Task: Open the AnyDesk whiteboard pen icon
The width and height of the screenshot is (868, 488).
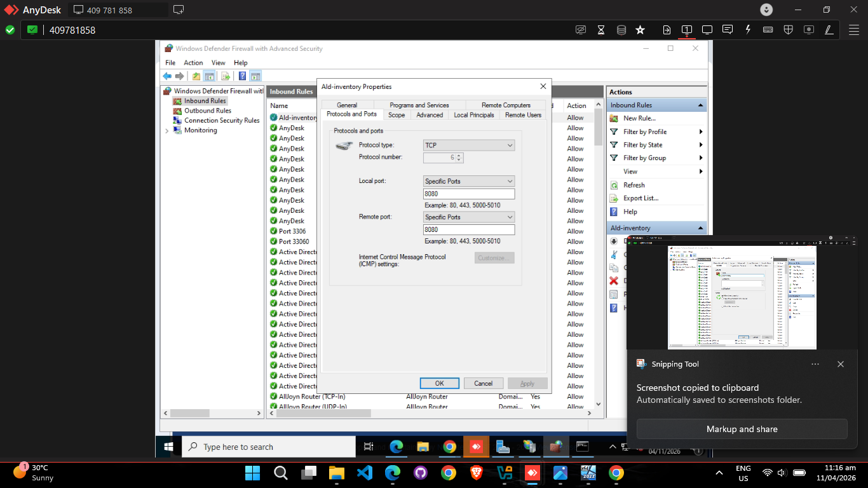Action: [x=829, y=30]
